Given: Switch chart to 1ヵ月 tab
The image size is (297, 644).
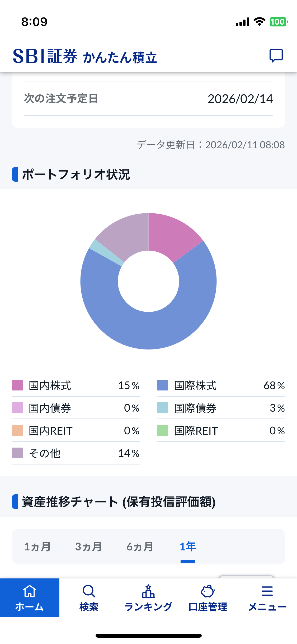Looking at the screenshot, I should 37,547.
